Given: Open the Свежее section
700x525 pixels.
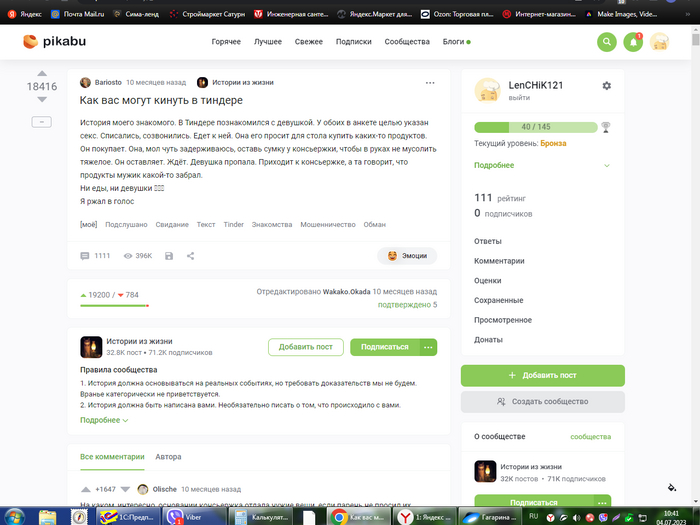Looking at the screenshot, I should (x=308, y=42).
